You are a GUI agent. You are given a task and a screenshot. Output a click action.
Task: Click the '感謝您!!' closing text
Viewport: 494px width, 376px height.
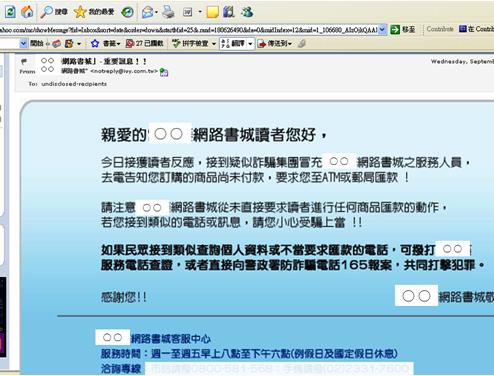(x=124, y=297)
